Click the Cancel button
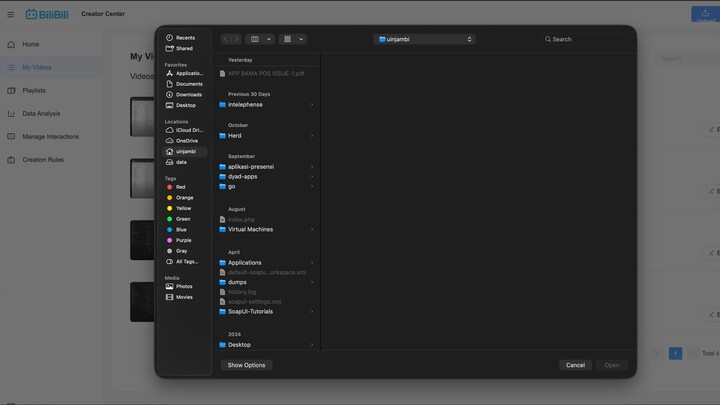The width and height of the screenshot is (720, 405). tap(575, 365)
